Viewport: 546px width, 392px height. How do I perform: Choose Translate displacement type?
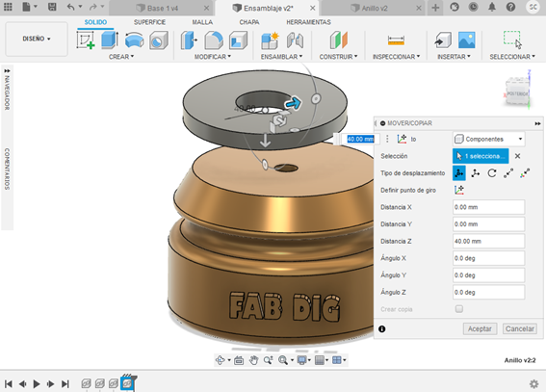tap(476, 173)
